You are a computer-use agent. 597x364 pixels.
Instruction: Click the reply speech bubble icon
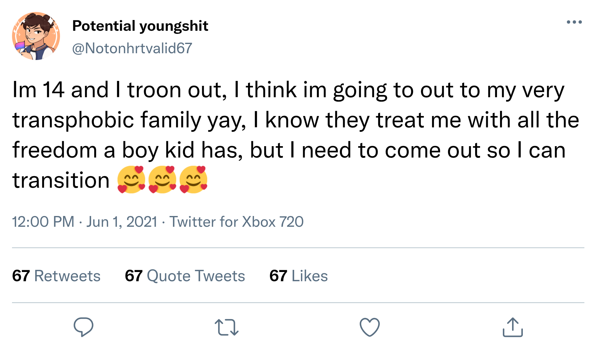click(x=83, y=327)
